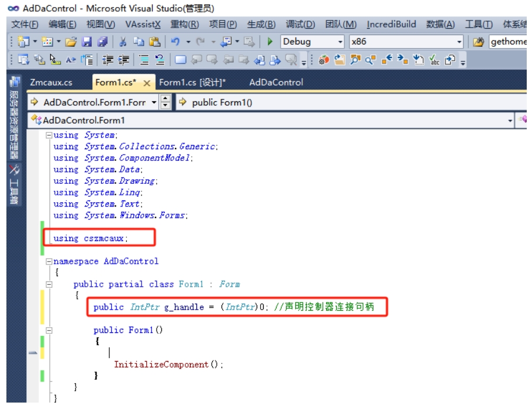
Task: Open the Debug configuration dropdown
Action: point(312,42)
